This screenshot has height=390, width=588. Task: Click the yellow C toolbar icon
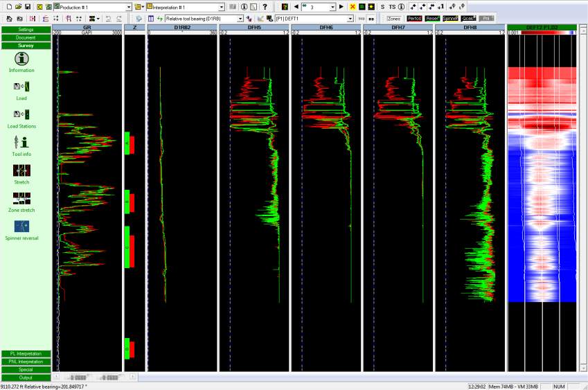[39, 7]
